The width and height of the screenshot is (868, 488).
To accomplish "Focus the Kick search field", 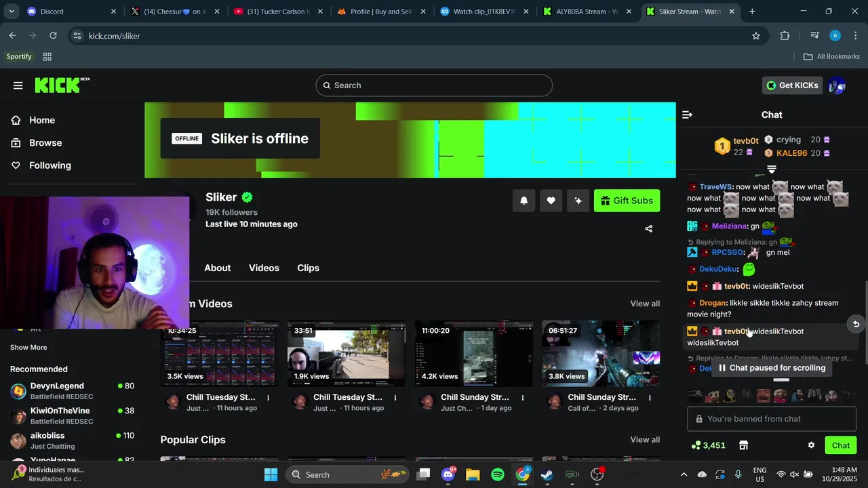I will (434, 85).
